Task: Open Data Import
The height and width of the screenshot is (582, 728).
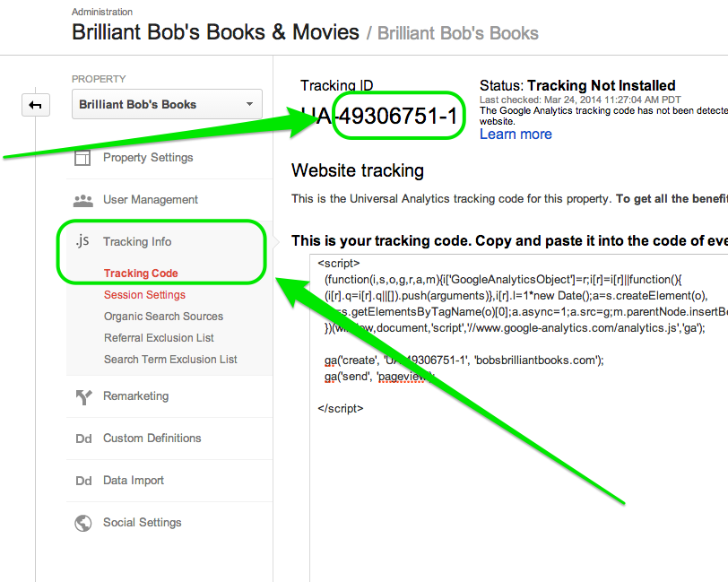Action: point(134,481)
